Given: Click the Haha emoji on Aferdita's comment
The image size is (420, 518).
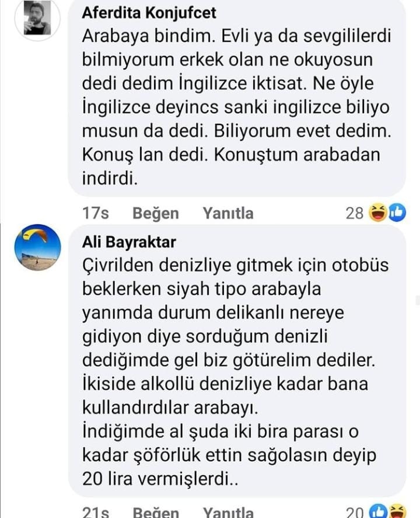Looking at the screenshot, I should pos(378,213).
